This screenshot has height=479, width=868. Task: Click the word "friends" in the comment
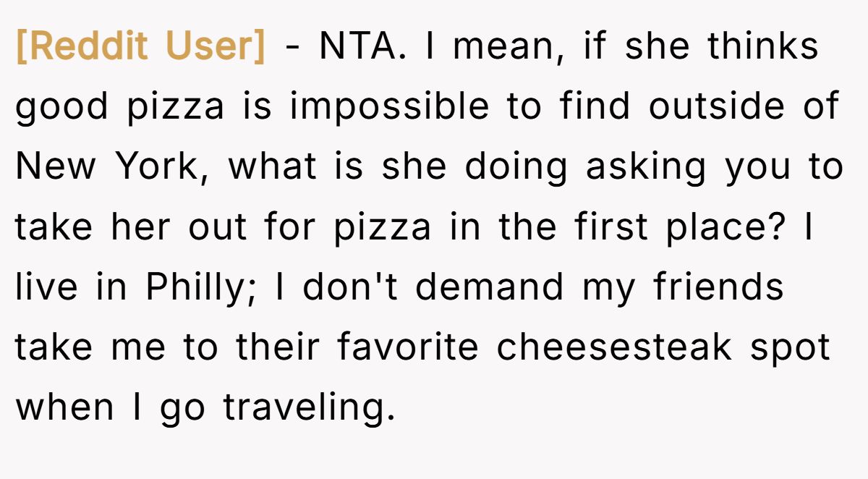click(x=719, y=287)
